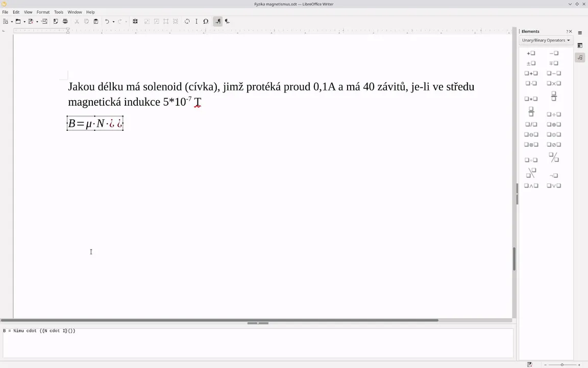The width and height of the screenshot is (588, 368).
Task: Insert the unary minus sign element
Action: click(554, 53)
